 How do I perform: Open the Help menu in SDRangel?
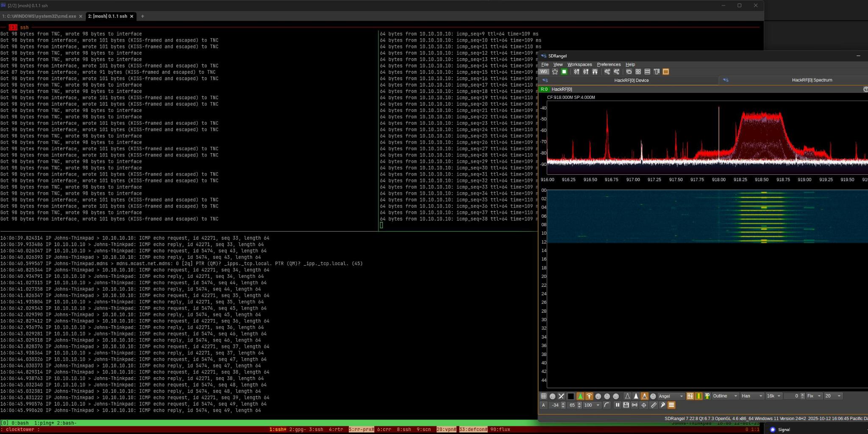pos(630,64)
